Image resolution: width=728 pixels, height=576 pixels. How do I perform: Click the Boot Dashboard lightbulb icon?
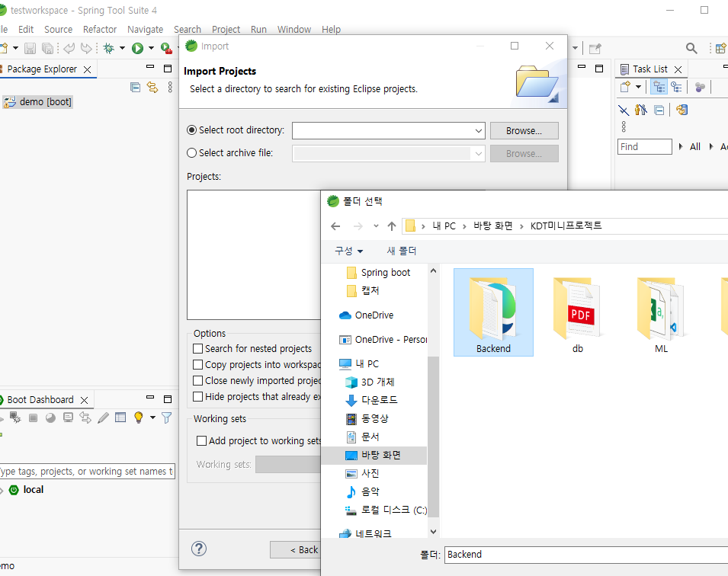[138, 418]
